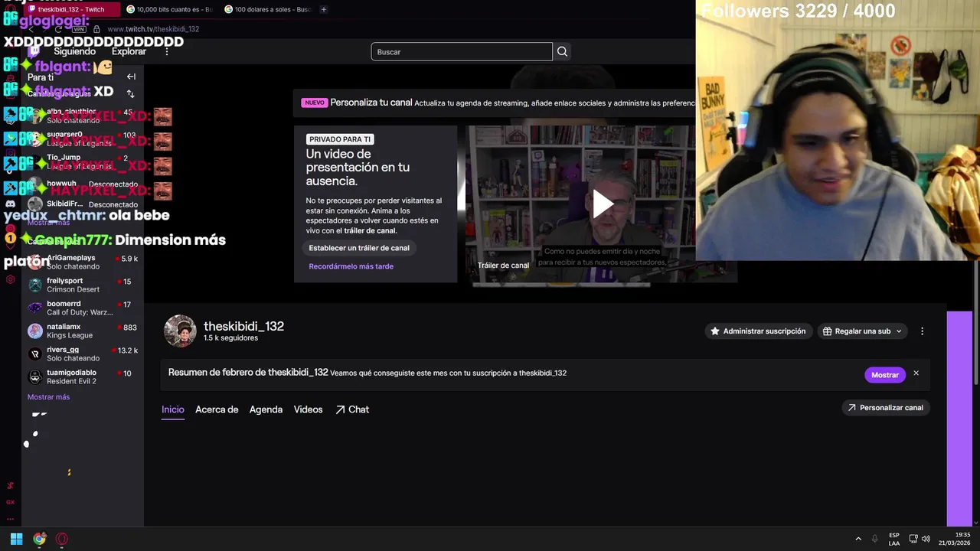Switch to the theskibidi_132 Twitch tab

71,9
